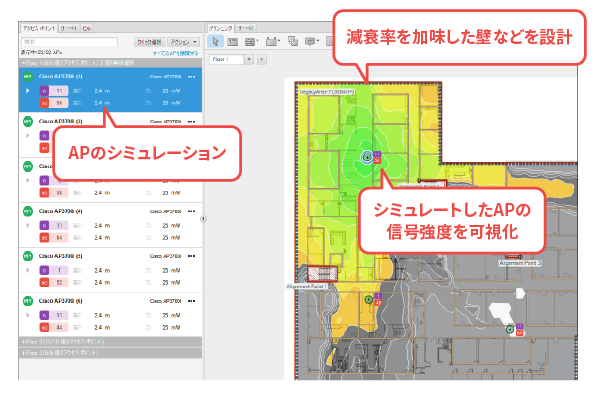Open the プランニング tab above the map
Viewport: 595px width, 399px height.
click(x=220, y=28)
